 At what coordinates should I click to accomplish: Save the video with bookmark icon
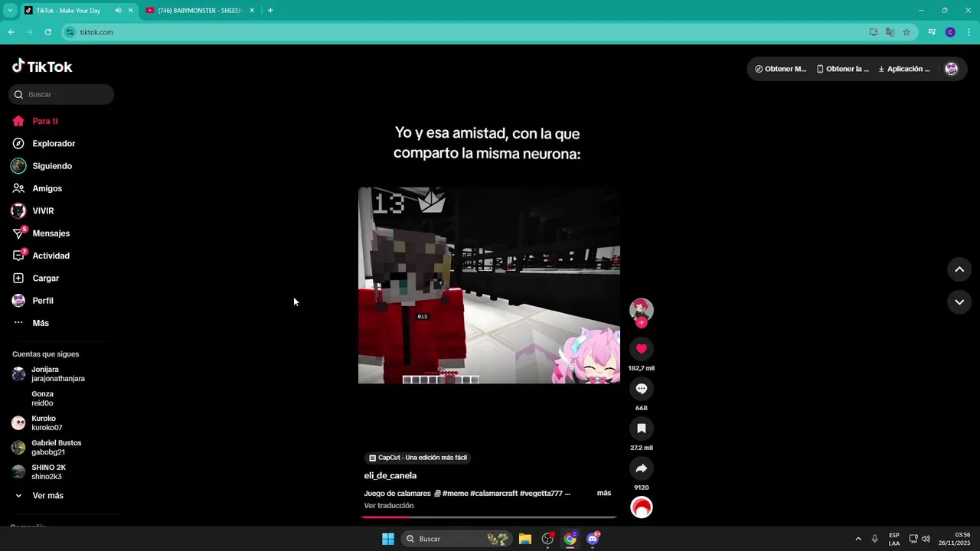[642, 429]
